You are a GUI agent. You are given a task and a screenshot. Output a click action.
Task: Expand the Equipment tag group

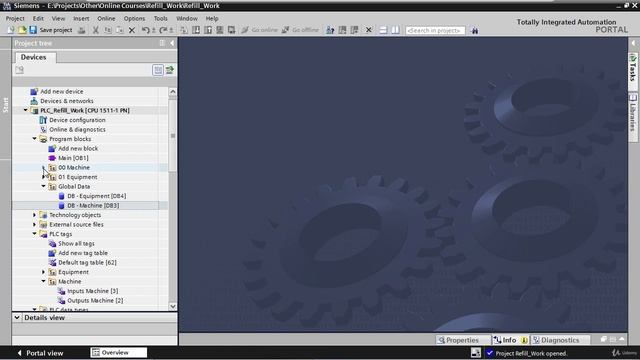[43, 272]
